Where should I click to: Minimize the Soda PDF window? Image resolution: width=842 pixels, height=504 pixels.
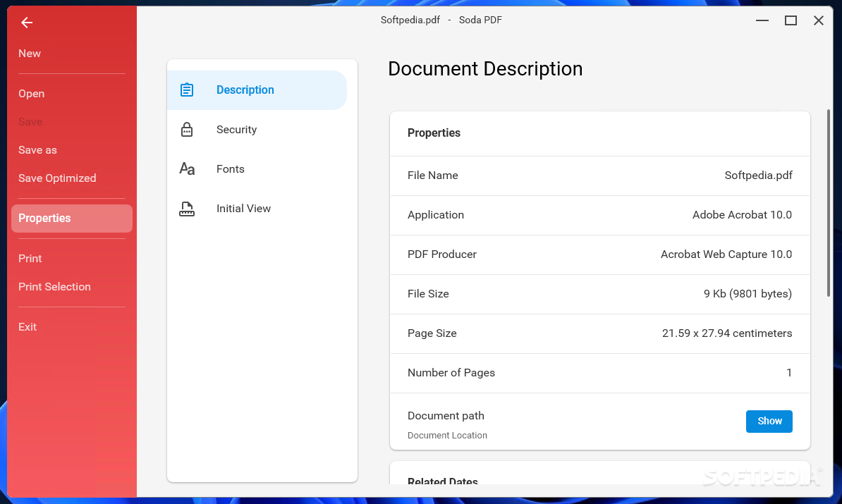(762, 20)
